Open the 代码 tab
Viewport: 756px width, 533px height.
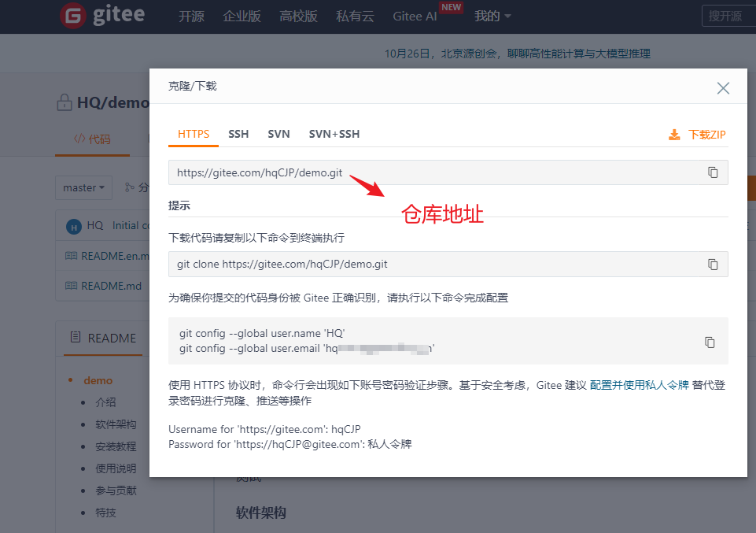tap(92, 139)
